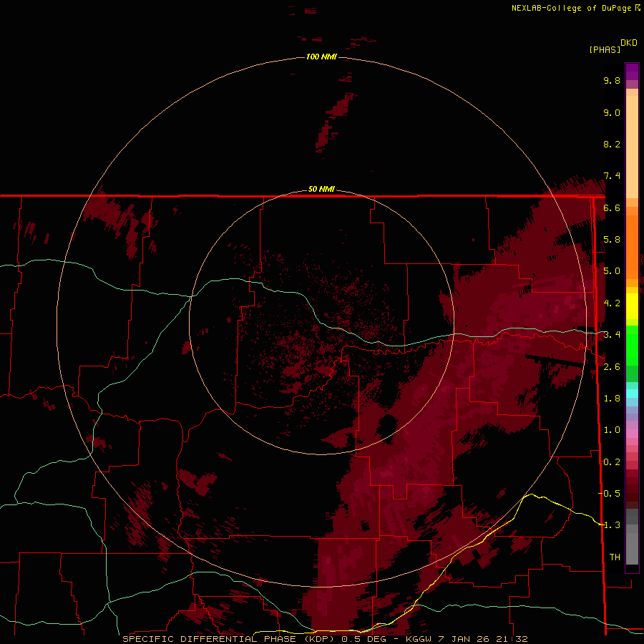This screenshot has height=644, width=644.
Task: Click the 1.8 scale value
Action: coord(612,399)
